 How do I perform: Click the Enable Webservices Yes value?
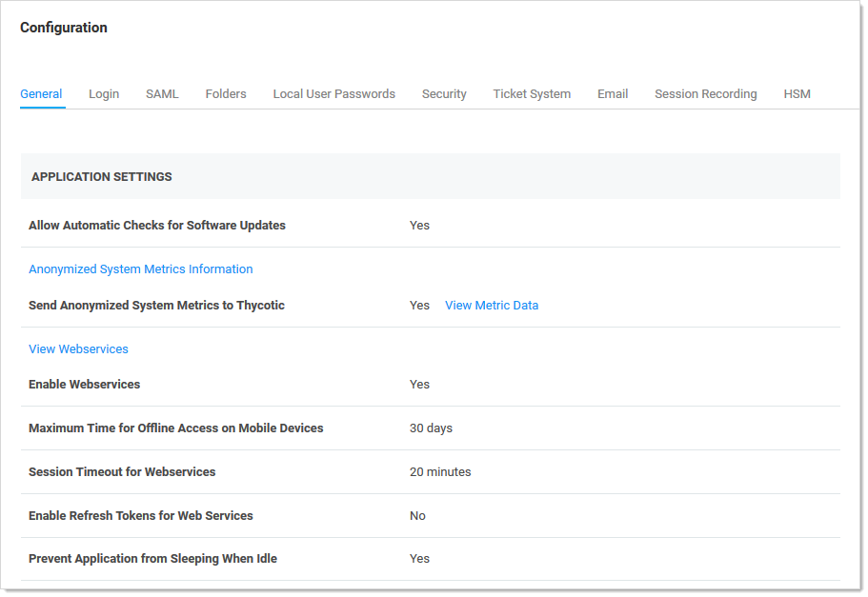(419, 384)
